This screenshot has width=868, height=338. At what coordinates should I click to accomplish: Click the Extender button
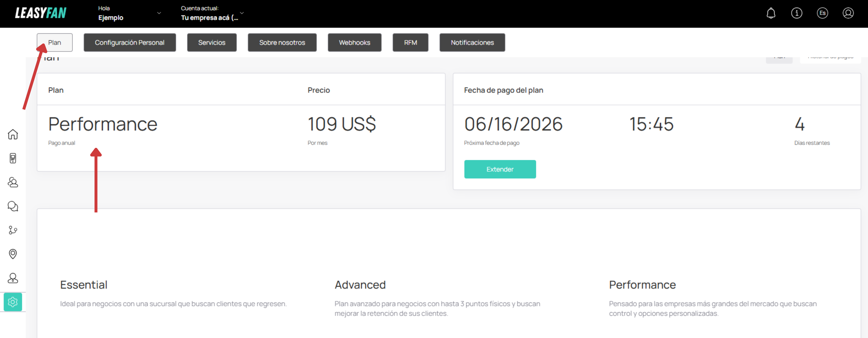500,169
